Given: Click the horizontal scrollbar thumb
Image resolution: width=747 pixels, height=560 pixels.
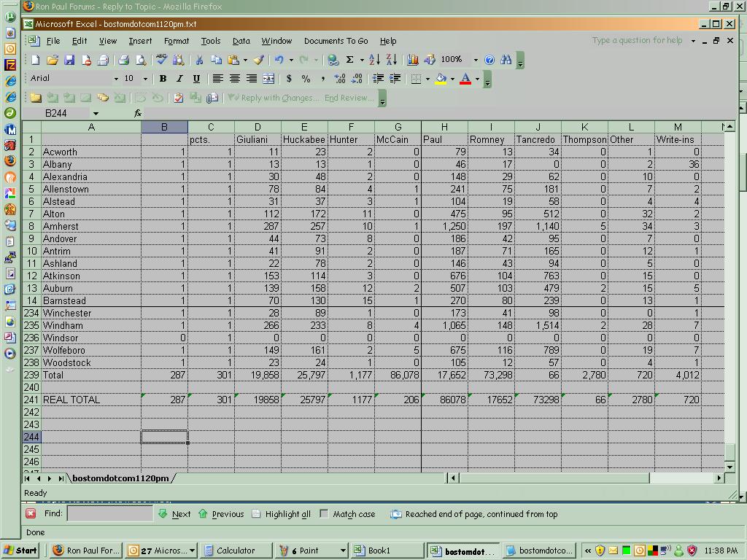Looking at the screenshot, I should click(x=554, y=478).
